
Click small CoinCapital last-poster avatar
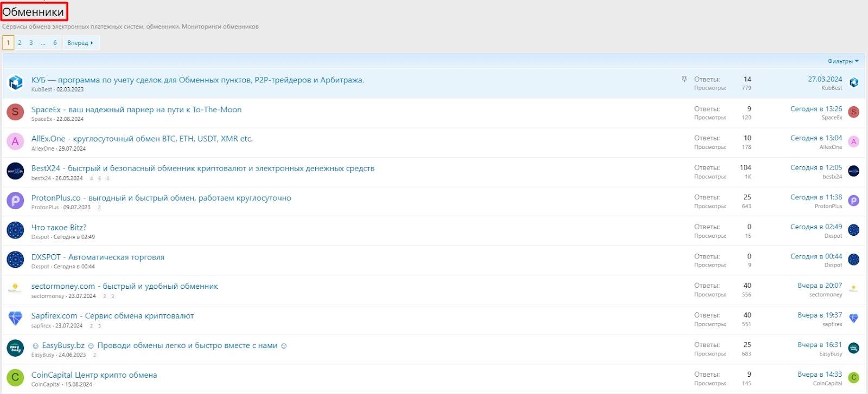click(x=854, y=378)
